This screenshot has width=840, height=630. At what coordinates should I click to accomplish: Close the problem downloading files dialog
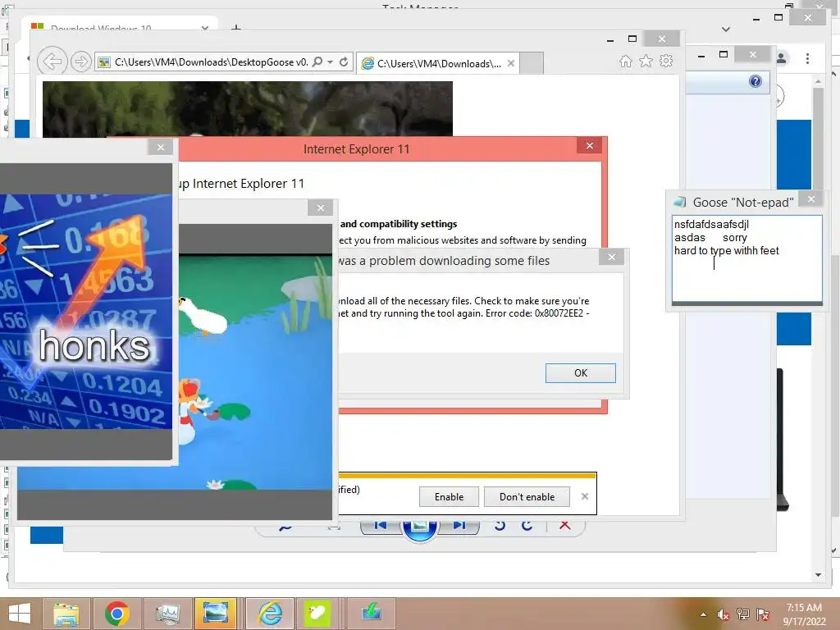(x=612, y=257)
